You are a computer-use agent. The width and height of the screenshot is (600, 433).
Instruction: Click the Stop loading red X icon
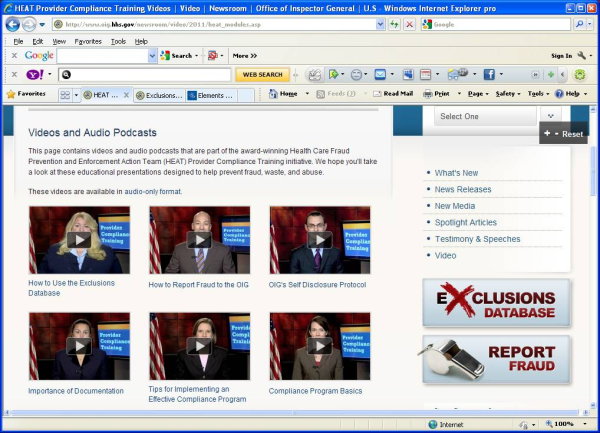[x=410, y=24]
